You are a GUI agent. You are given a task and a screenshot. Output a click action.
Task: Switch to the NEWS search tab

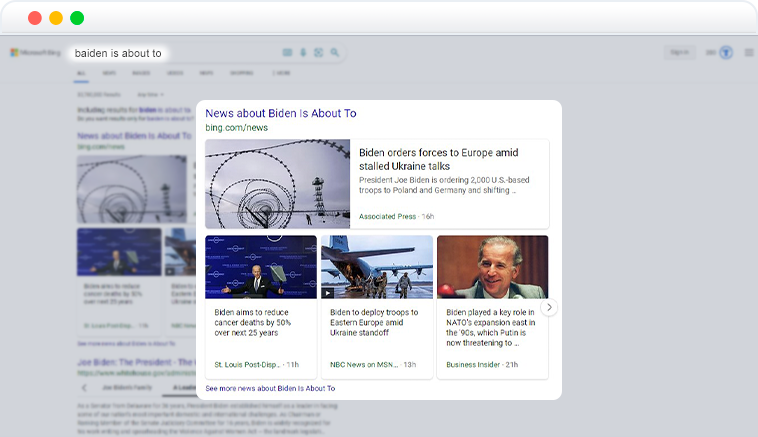[109, 73]
